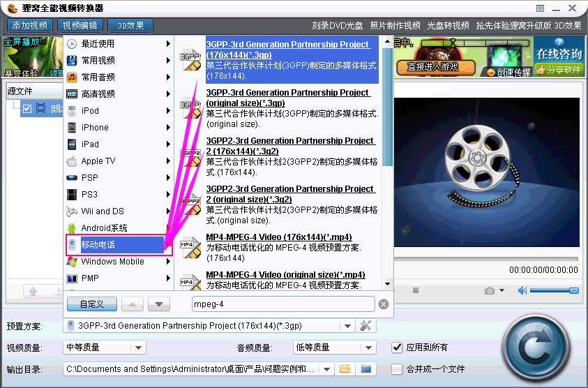Adjust the volume slider
The image size is (588, 388).
pos(555,291)
